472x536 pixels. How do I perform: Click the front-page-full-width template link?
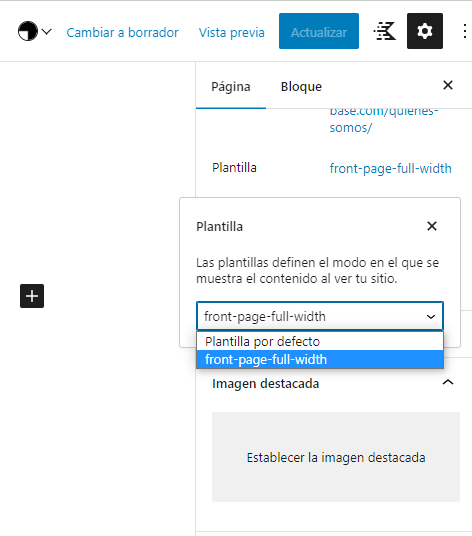click(x=391, y=168)
